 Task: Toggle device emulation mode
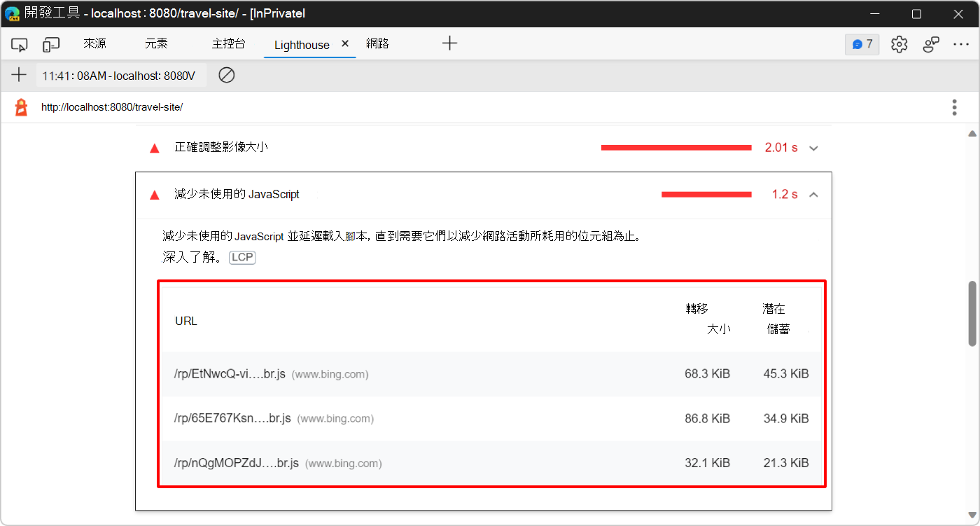[50, 43]
